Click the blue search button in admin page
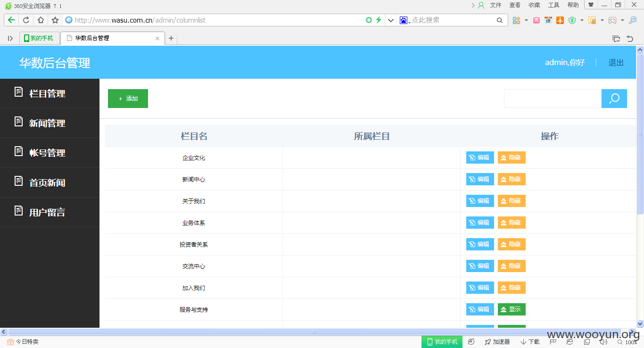 tap(614, 99)
